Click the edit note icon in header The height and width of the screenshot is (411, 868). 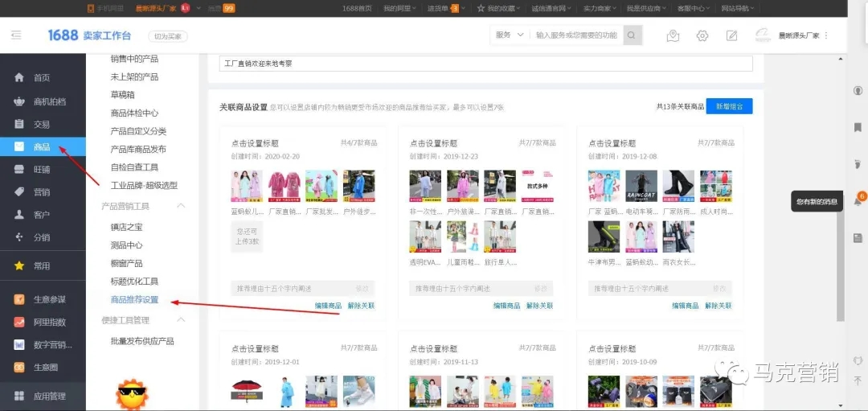[x=731, y=35]
